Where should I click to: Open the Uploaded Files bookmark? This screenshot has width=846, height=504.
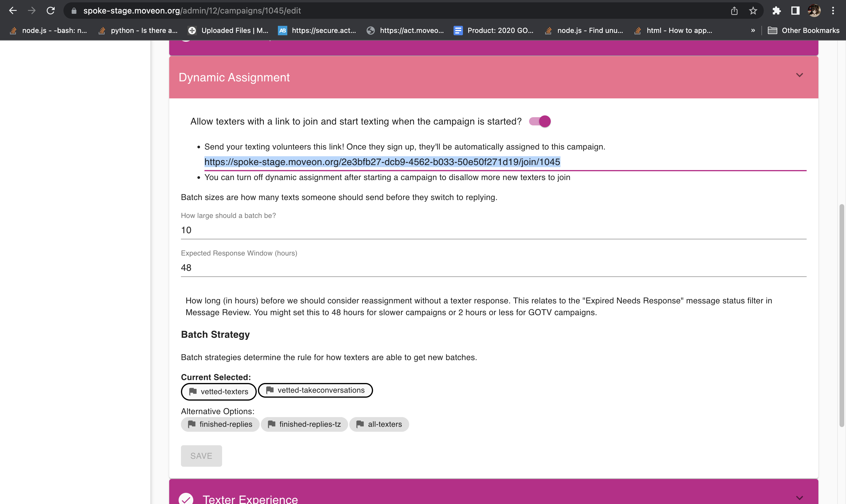point(228,31)
